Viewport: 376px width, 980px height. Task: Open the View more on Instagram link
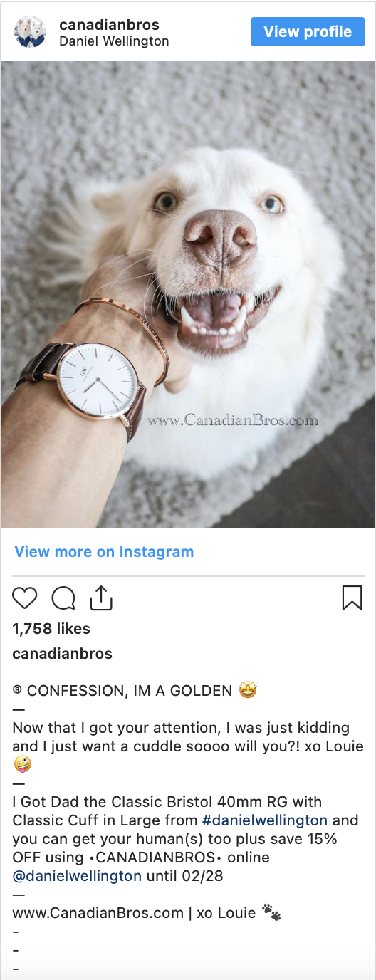(x=104, y=552)
